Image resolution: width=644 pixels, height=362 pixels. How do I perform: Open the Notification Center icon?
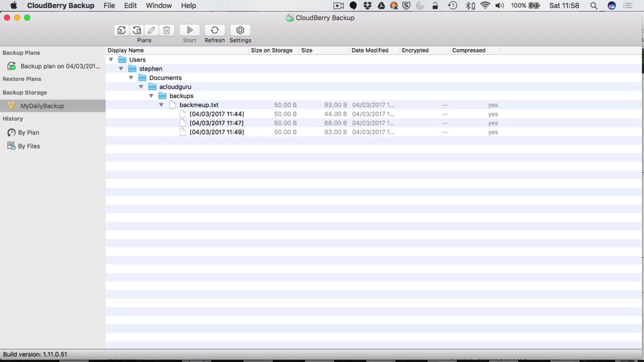point(627,6)
